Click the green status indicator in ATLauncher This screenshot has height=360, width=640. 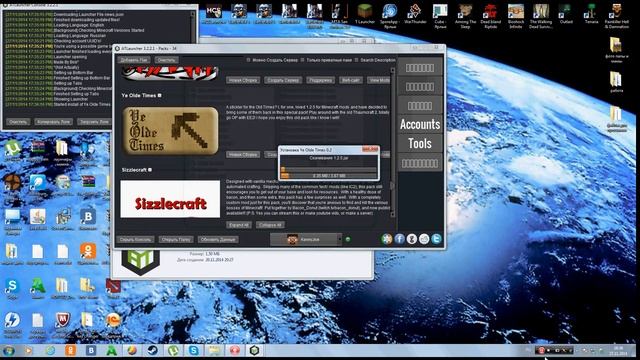[x=348, y=239]
